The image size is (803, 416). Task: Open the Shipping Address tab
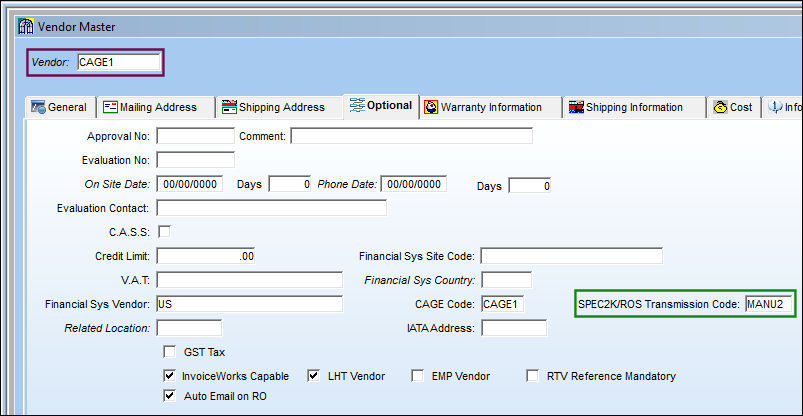coord(279,107)
